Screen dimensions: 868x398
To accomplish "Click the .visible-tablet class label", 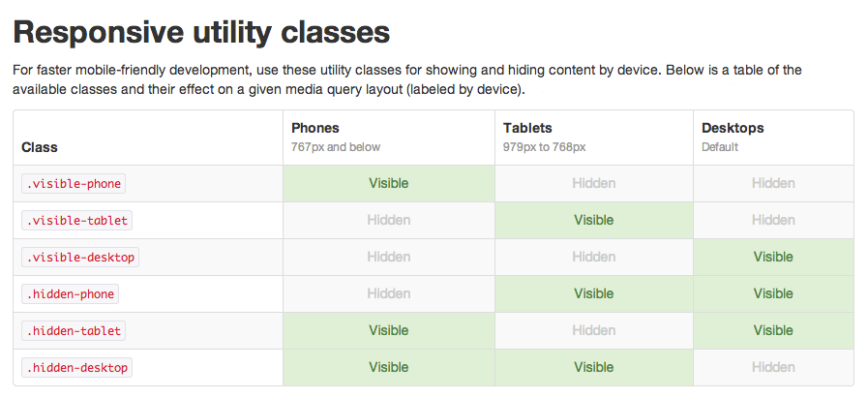I will coord(76,220).
